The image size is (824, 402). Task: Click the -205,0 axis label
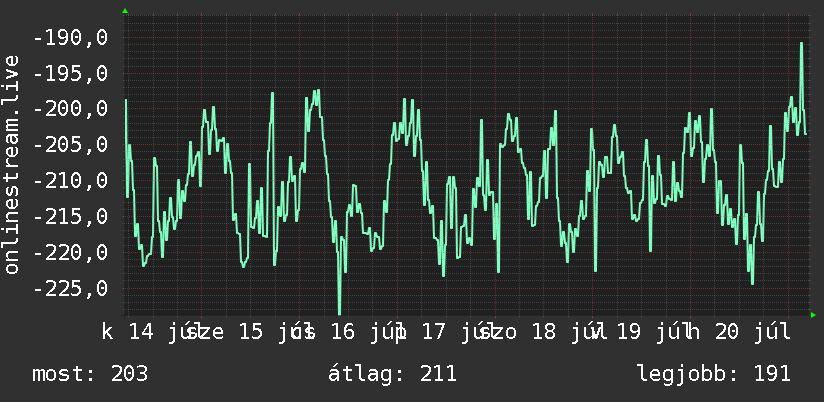(x=71, y=145)
